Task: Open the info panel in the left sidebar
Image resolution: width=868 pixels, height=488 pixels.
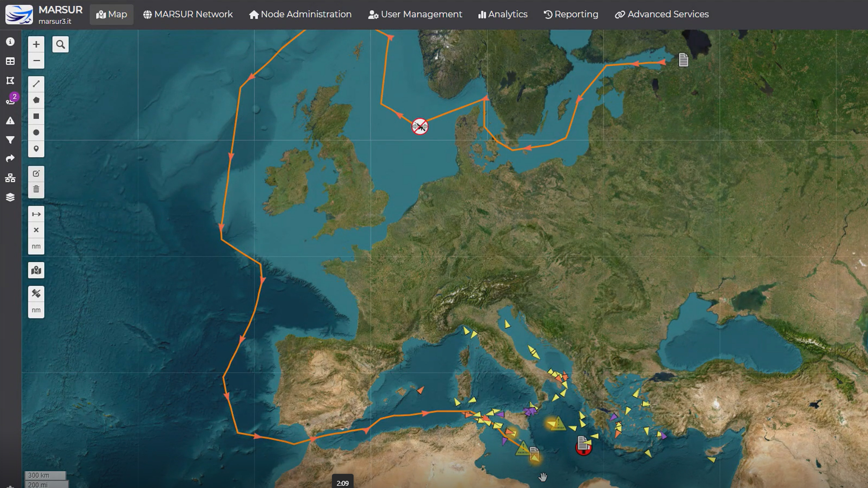Action: (x=10, y=42)
